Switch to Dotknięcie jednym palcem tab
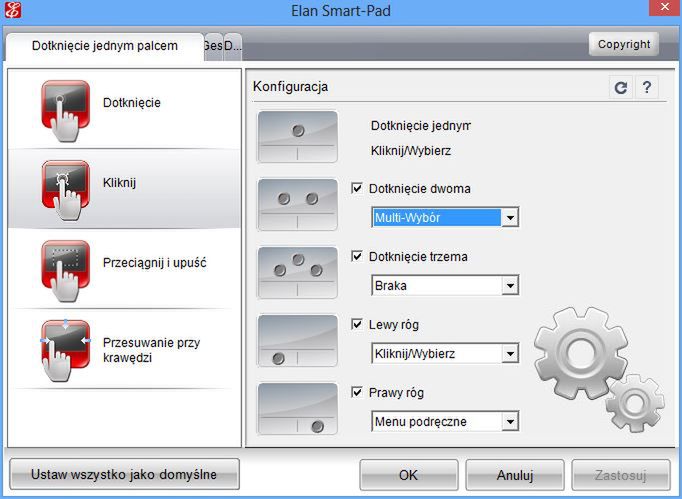Viewport: 682px width, 499px height. point(105,46)
